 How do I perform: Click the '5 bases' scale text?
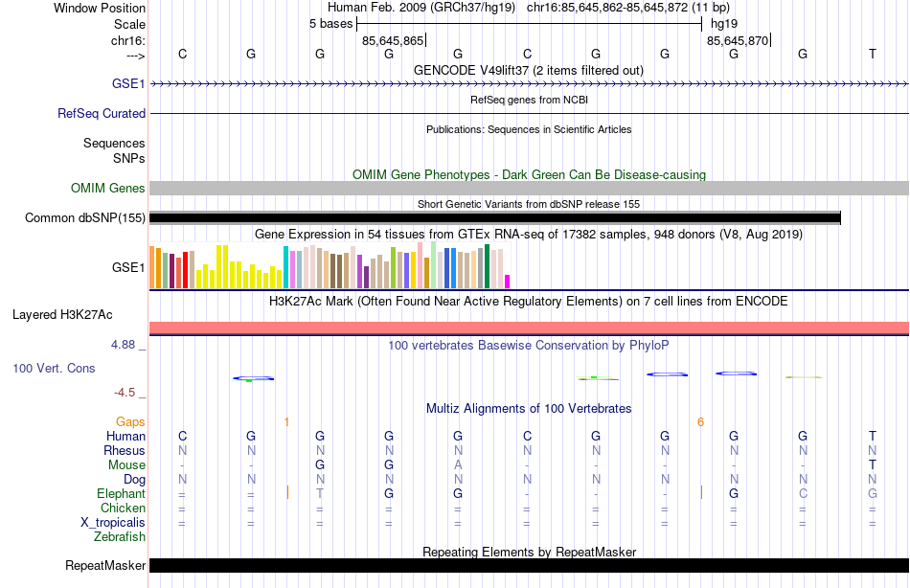point(330,24)
